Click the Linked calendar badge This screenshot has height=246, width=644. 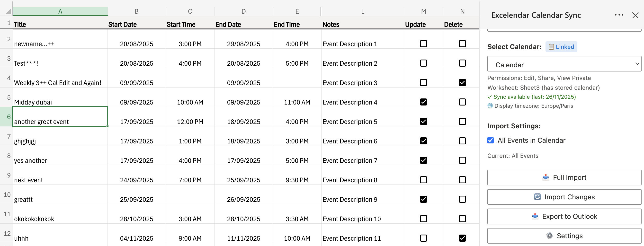561,47
